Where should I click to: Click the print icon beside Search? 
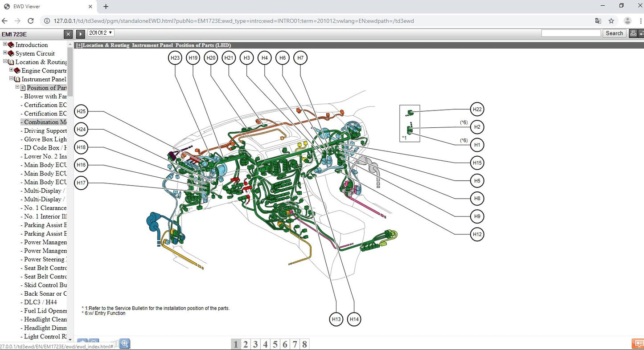[x=632, y=33]
